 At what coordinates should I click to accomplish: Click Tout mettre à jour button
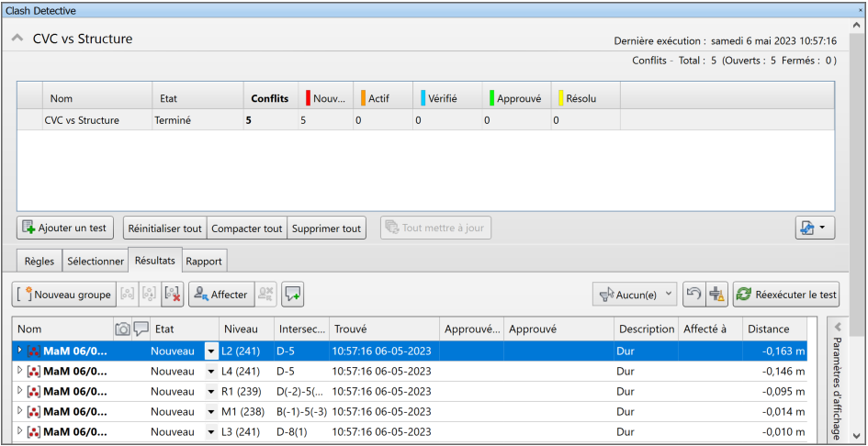(x=435, y=228)
